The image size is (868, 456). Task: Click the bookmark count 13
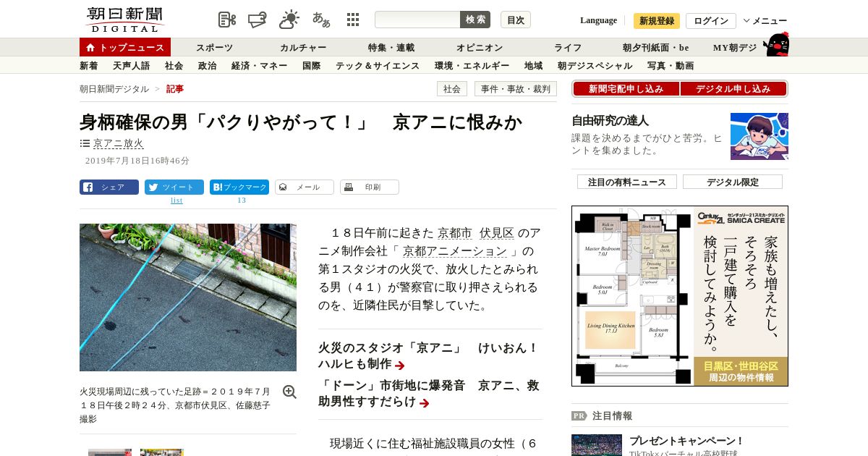tap(242, 200)
